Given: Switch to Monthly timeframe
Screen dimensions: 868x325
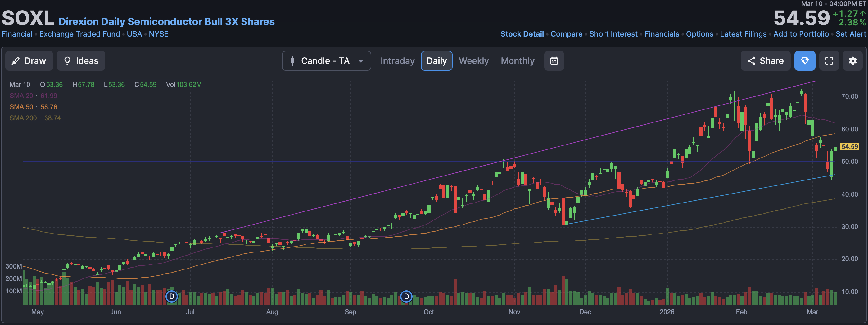Looking at the screenshot, I should point(518,61).
